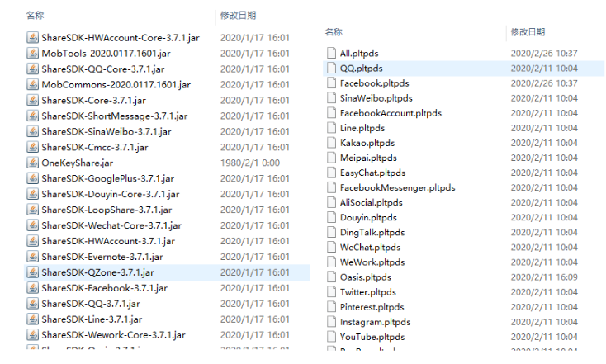Click the jar icon of ShareSDK-Facebook-3.7.1.jar
This screenshot has height=364, width=606.
click(33, 288)
